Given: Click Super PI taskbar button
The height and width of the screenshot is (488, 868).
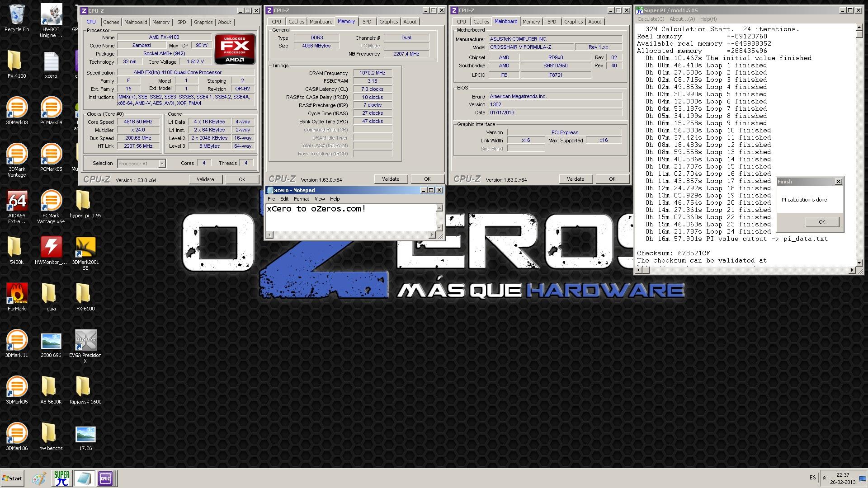Looking at the screenshot, I should (62, 478).
